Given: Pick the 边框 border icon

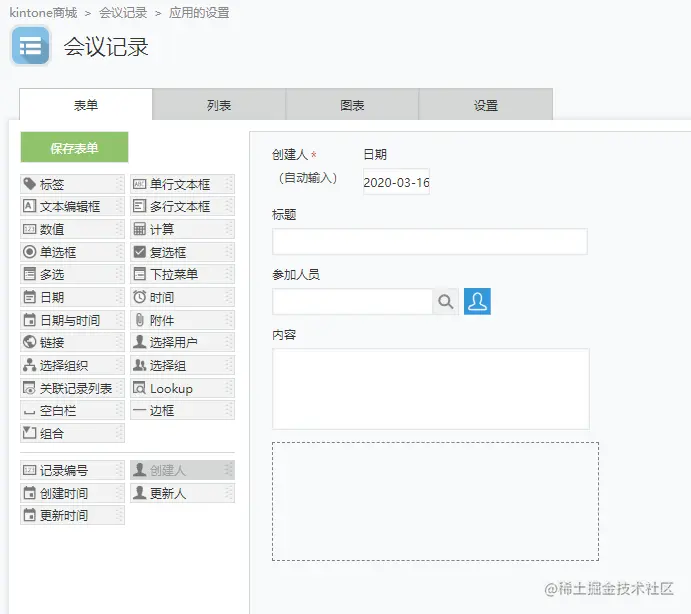Looking at the screenshot, I should [x=139, y=411].
